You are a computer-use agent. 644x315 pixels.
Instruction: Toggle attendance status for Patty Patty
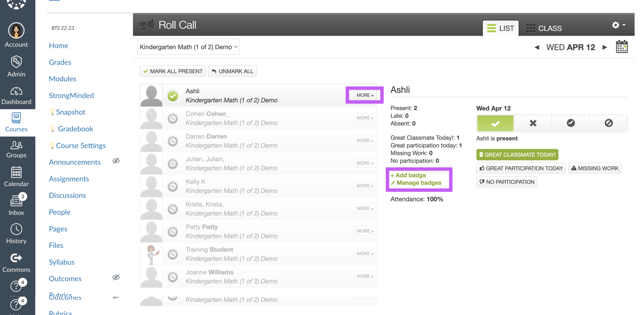[173, 232]
